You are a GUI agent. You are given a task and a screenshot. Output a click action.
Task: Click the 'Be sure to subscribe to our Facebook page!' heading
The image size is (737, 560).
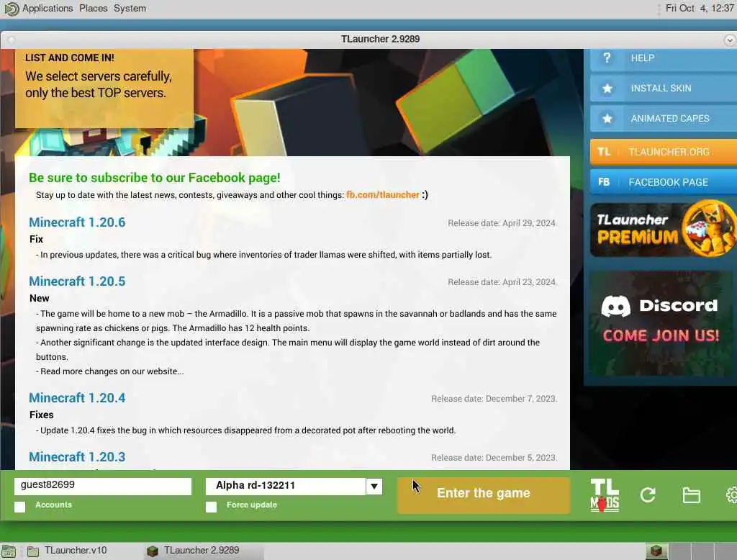(x=154, y=178)
